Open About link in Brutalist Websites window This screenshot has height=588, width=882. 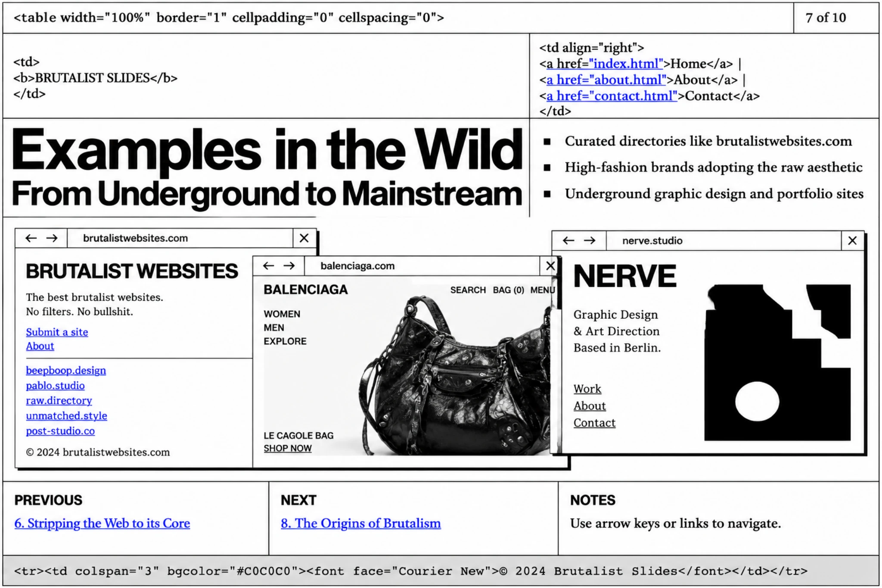pyautogui.click(x=40, y=346)
